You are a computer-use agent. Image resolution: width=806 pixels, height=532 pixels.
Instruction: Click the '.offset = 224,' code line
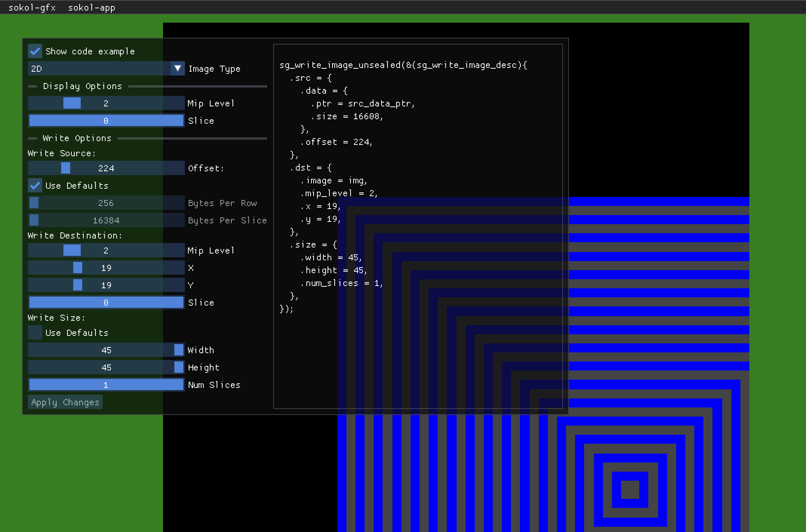(337, 142)
